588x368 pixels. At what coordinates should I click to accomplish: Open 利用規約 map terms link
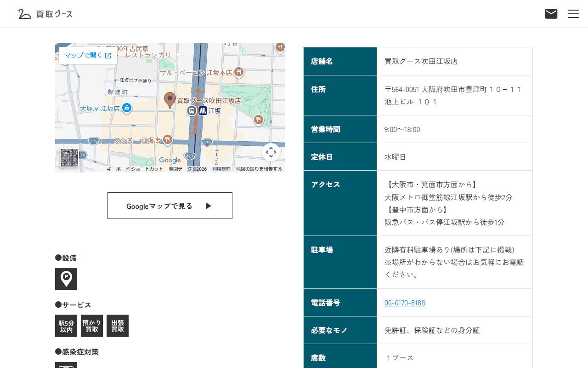pyautogui.click(x=221, y=169)
